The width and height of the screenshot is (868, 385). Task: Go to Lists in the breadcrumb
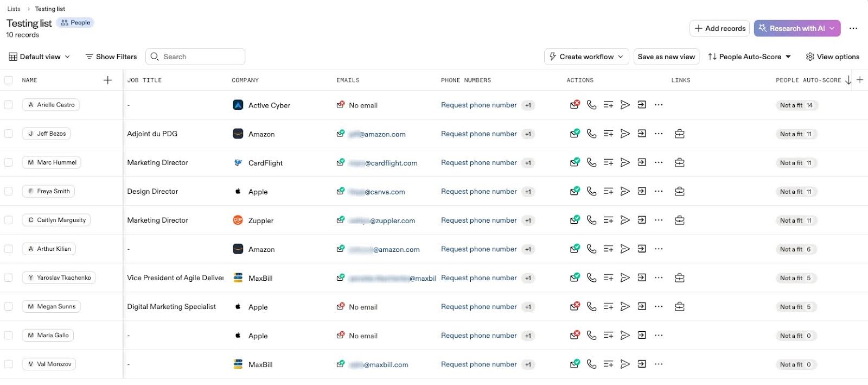14,9
